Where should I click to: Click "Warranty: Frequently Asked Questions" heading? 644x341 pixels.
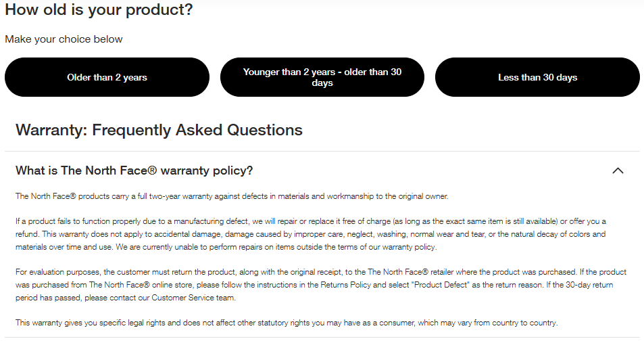point(159,130)
